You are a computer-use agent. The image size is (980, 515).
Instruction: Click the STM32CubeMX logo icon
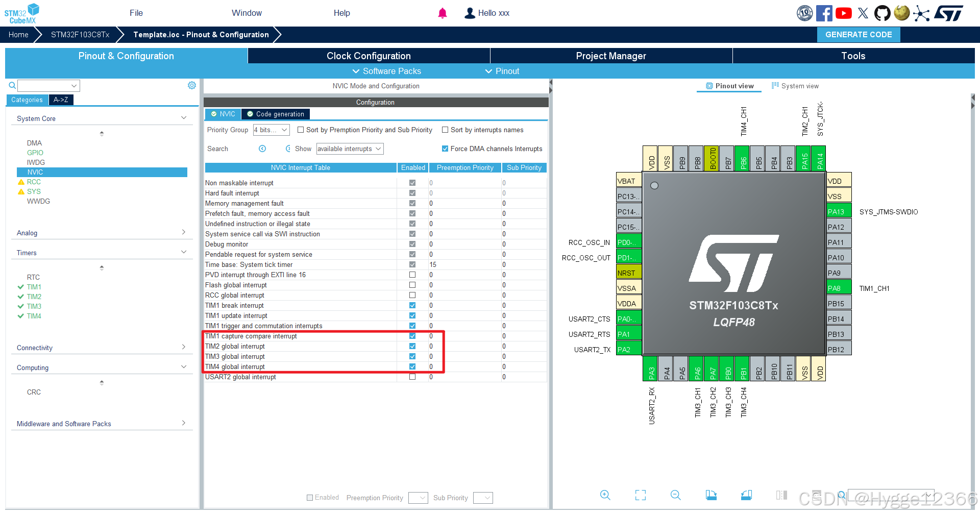pos(22,13)
